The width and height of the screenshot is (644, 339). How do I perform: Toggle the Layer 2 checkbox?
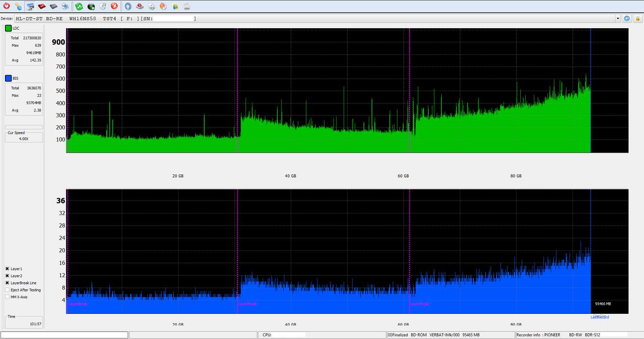click(x=8, y=276)
